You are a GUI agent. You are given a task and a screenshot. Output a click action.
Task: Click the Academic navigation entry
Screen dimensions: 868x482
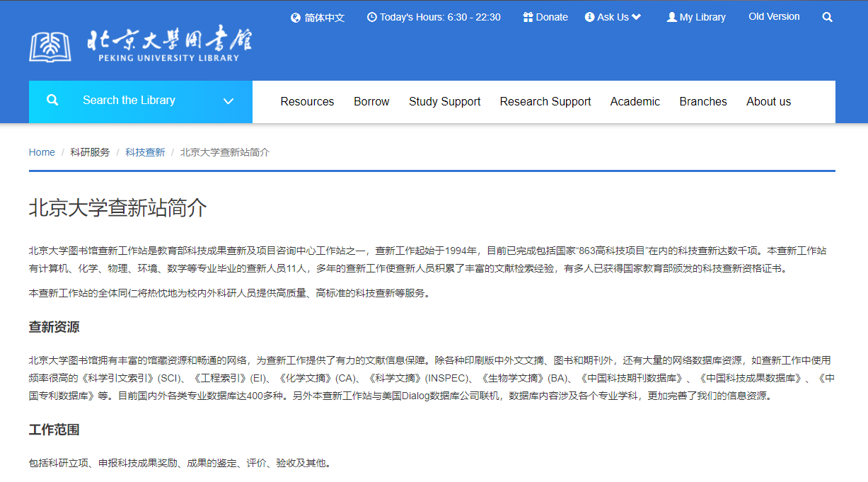(635, 101)
